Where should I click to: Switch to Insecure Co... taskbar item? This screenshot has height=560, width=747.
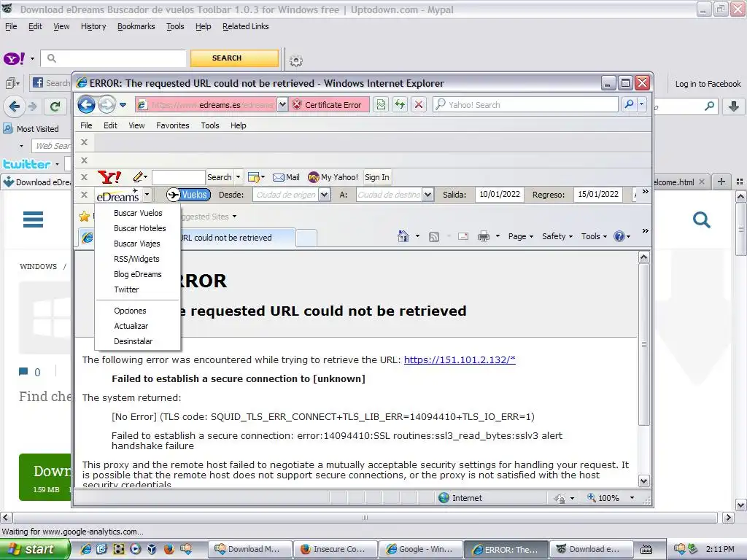coord(335,549)
